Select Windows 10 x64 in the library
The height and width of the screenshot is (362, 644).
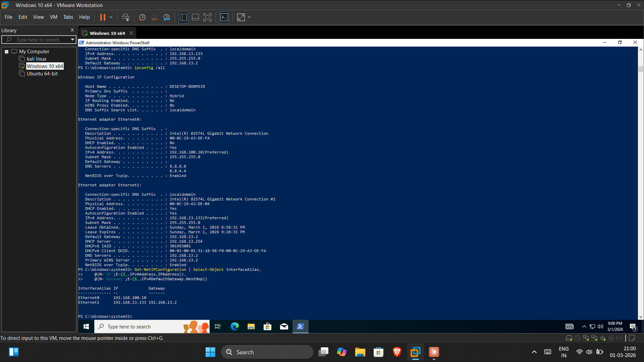45,66
